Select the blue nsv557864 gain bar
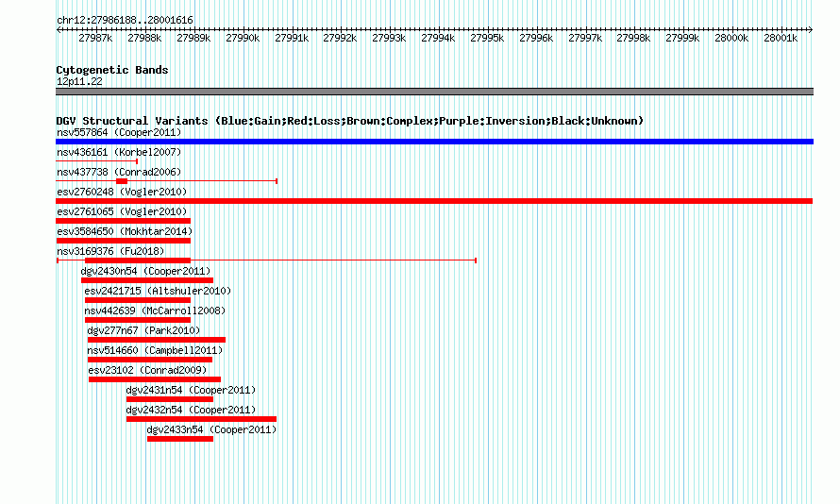840x504 pixels. point(434,142)
